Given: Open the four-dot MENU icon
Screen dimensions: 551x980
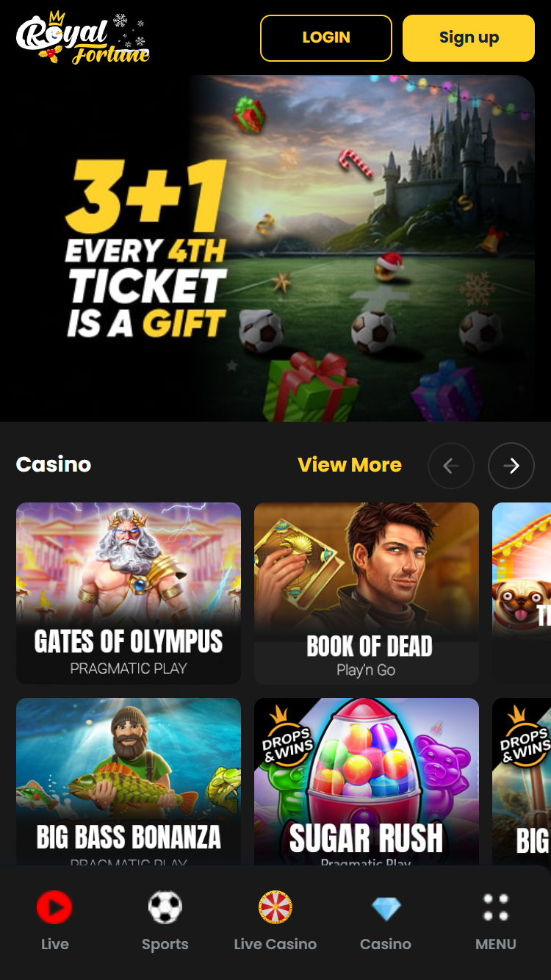Looking at the screenshot, I should click(496, 907).
